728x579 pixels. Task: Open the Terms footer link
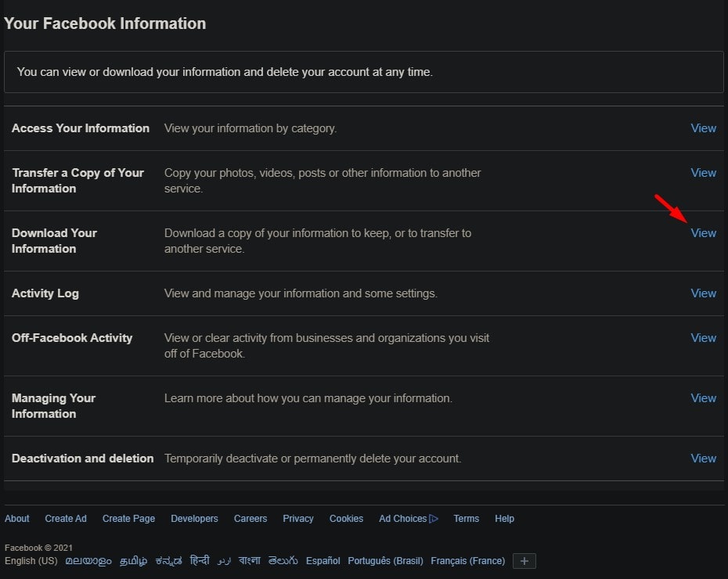(x=466, y=518)
